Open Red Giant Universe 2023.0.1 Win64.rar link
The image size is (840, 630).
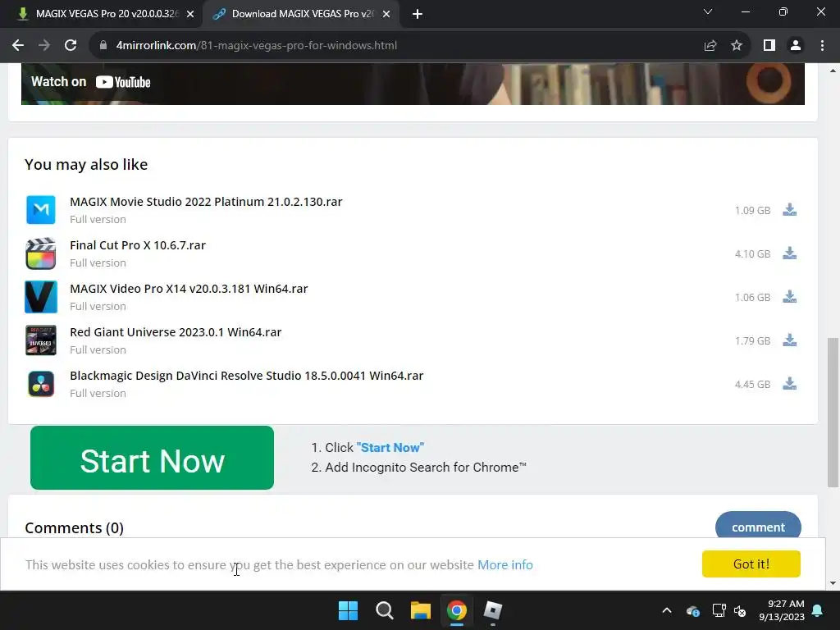pyautogui.click(x=176, y=332)
